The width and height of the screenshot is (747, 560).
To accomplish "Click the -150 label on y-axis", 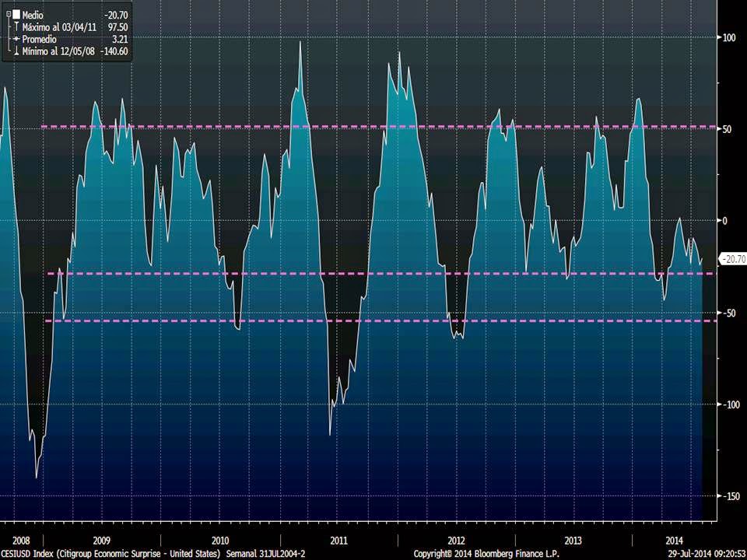I will pos(731,496).
